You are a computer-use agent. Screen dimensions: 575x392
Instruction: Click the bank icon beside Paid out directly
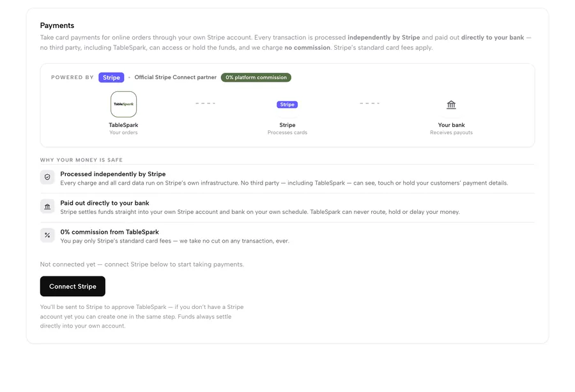pyautogui.click(x=47, y=206)
